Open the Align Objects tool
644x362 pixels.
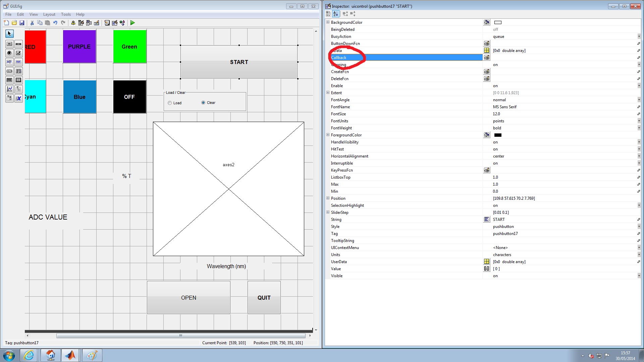pos(73,23)
